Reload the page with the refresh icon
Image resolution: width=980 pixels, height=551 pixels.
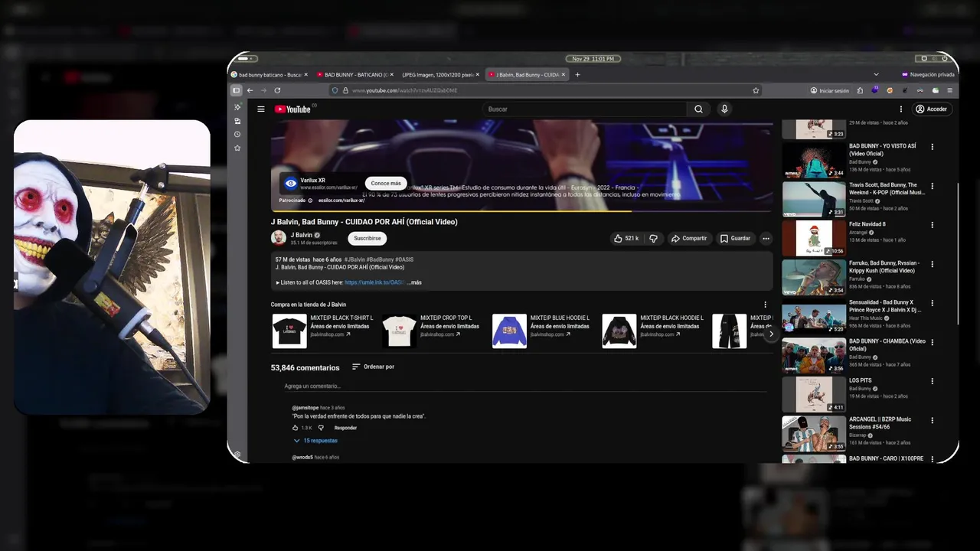(x=277, y=90)
